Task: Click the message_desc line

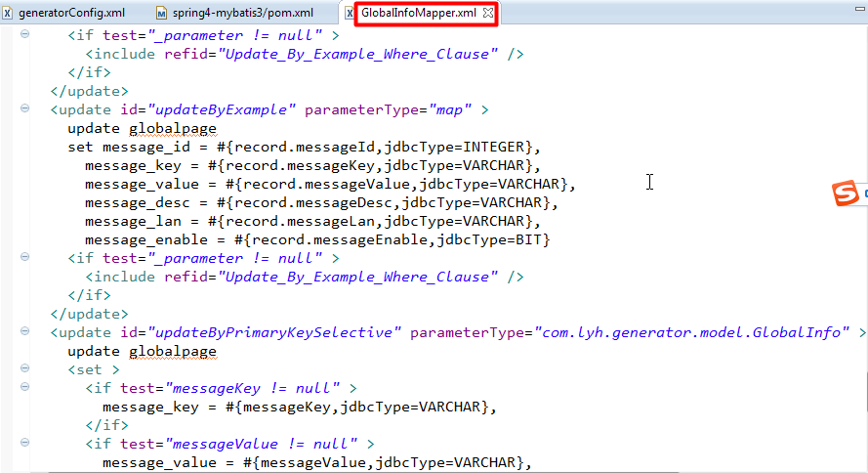Action: pos(321,202)
